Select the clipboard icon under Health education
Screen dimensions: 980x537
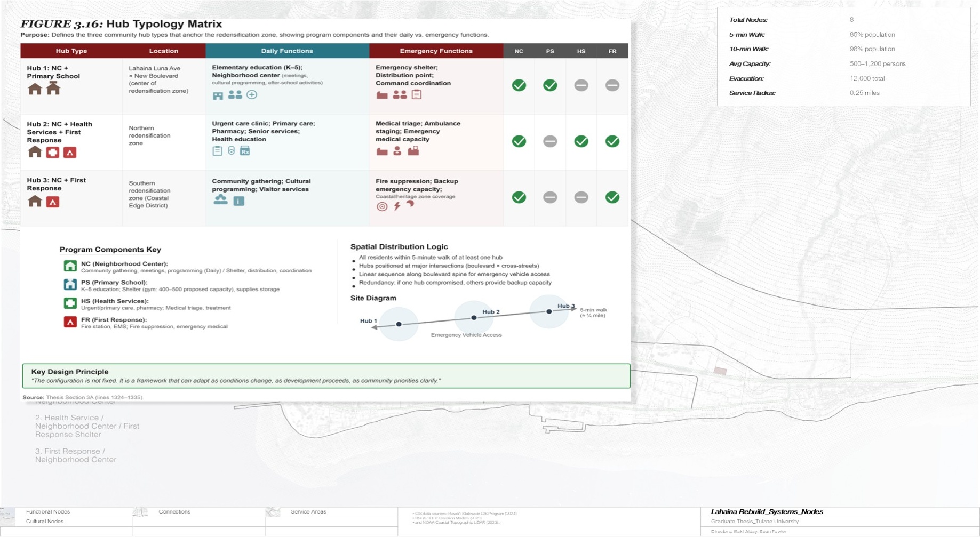pyautogui.click(x=218, y=150)
